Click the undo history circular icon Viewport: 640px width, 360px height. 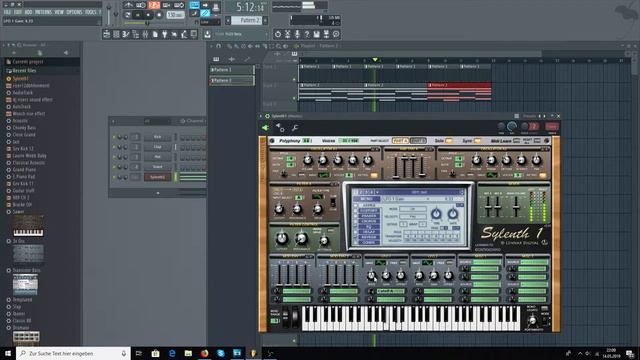(x=278, y=34)
